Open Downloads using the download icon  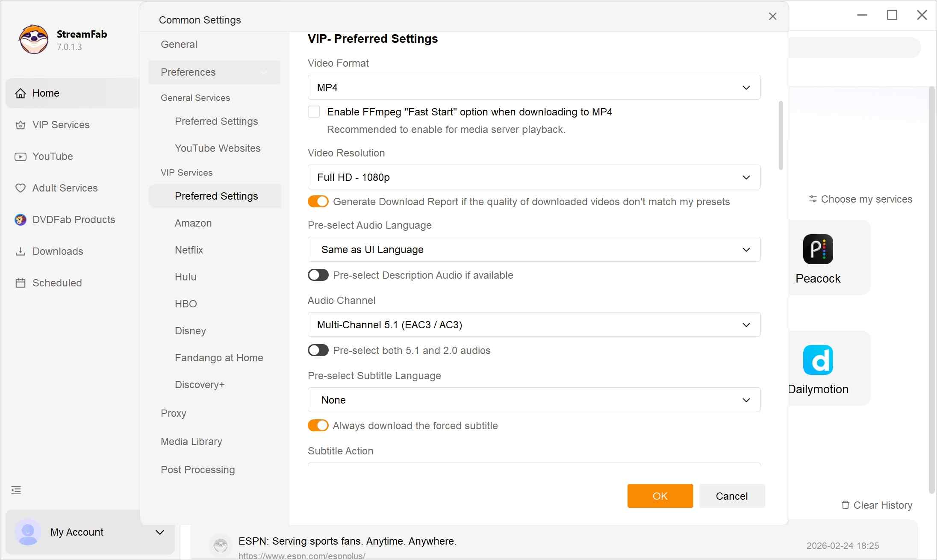tap(21, 251)
